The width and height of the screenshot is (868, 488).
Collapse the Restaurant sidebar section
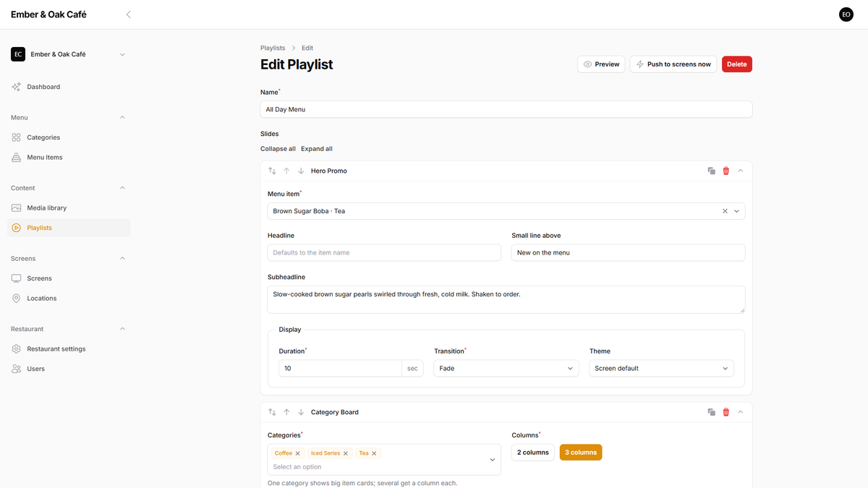pyautogui.click(x=122, y=329)
